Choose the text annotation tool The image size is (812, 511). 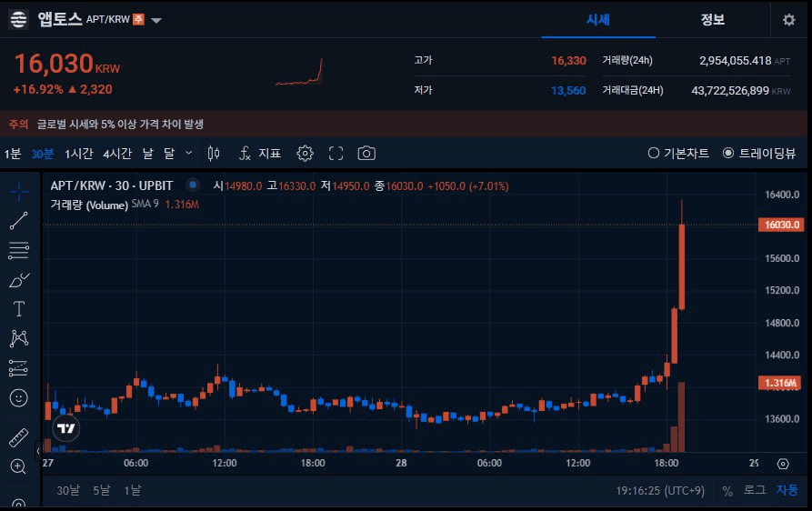tap(18, 309)
